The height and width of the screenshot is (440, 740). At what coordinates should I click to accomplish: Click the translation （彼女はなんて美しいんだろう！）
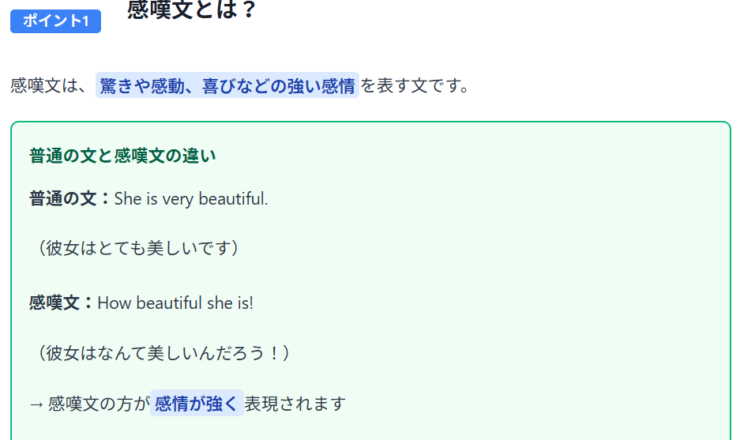pos(161,352)
